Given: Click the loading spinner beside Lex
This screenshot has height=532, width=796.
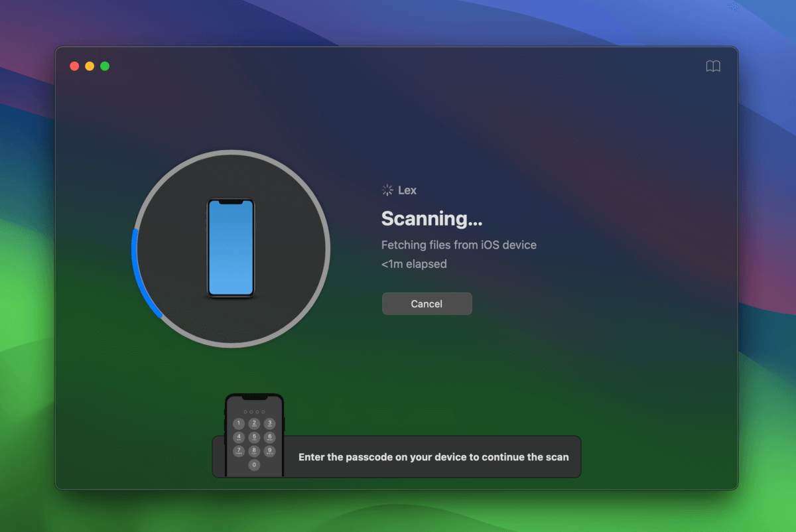Looking at the screenshot, I should click(x=387, y=190).
